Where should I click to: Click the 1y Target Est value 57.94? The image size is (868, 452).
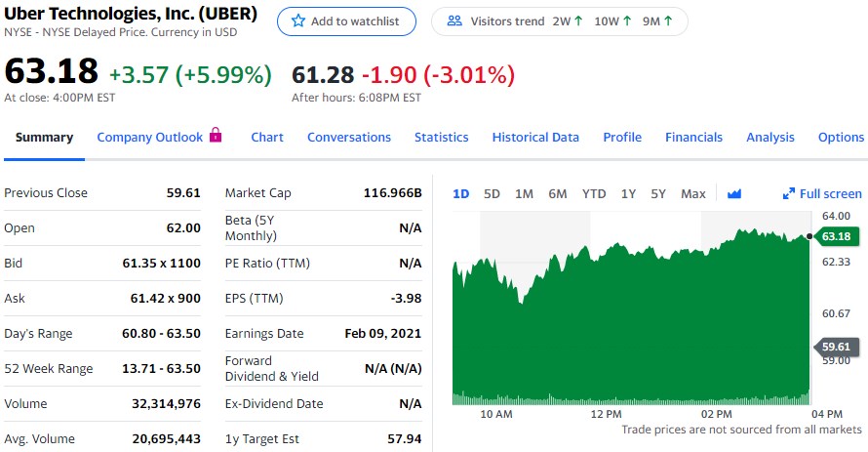pyautogui.click(x=404, y=439)
